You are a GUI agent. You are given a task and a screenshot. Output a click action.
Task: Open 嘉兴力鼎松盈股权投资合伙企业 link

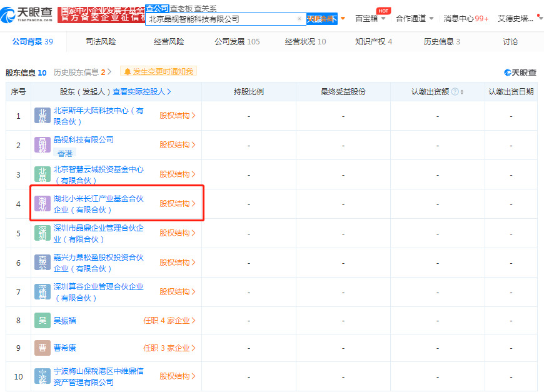pos(99,263)
